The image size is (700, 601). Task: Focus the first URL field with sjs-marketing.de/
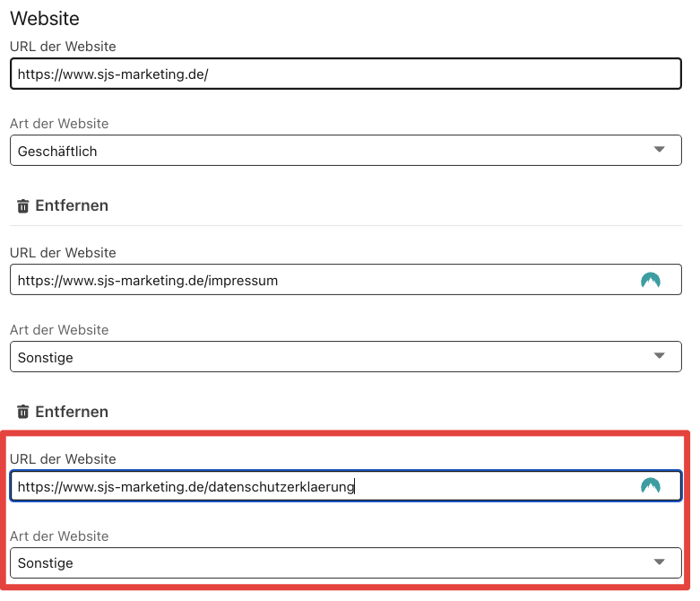(345, 74)
